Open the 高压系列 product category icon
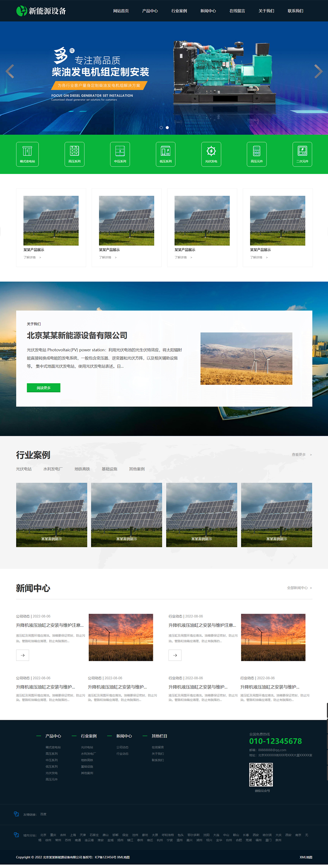Screen dimensions: 328x868 pyautogui.click(x=74, y=154)
